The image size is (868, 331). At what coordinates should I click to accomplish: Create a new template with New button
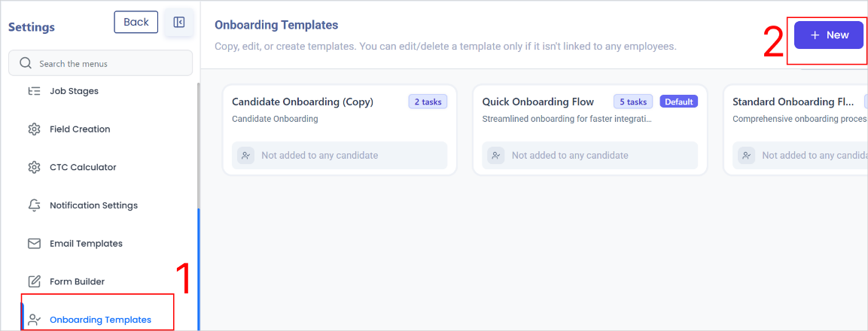(x=829, y=35)
